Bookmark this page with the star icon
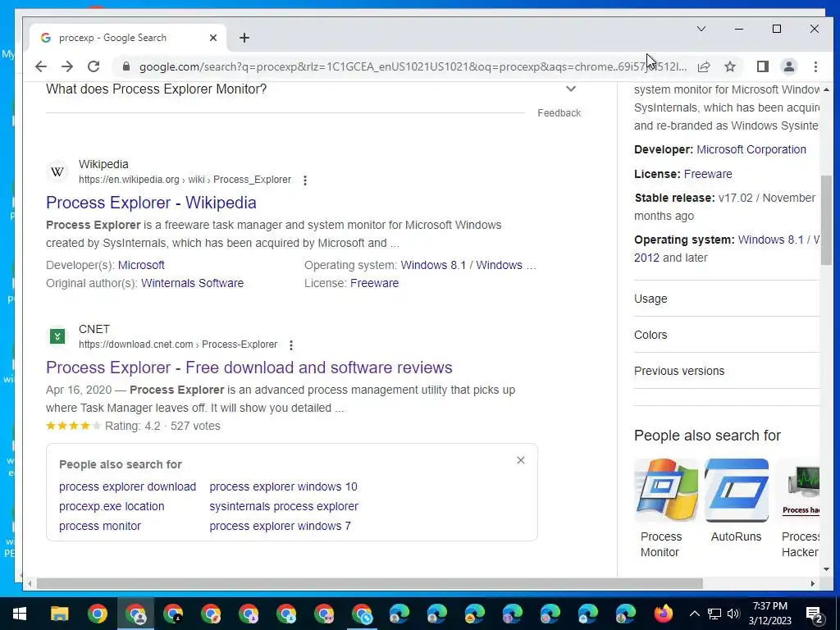This screenshot has height=630, width=840. pyautogui.click(x=729, y=66)
